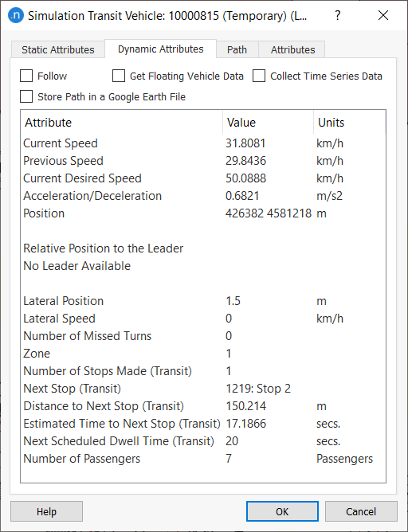Enable the Follow checkbox
This screenshot has height=532, width=408.
(26, 76)
